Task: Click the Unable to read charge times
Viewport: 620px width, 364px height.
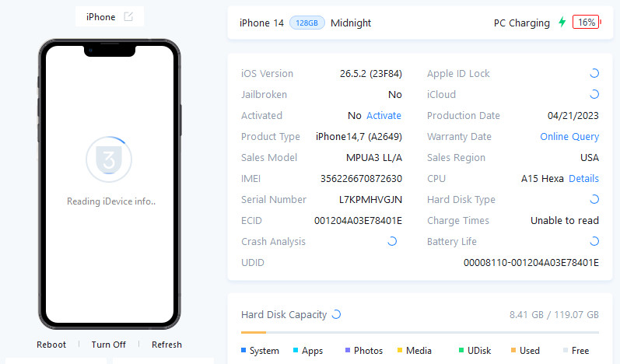Action: [565, 221]
